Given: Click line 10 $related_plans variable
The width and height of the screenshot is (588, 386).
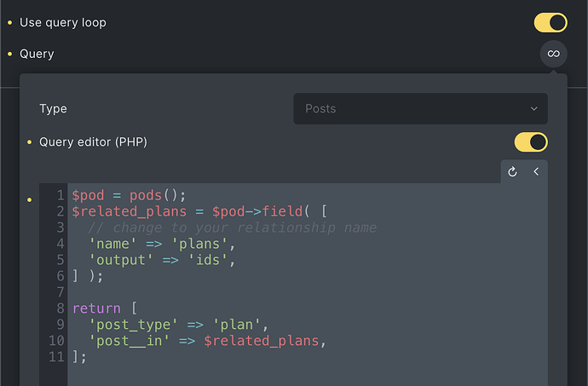Looking at the screenshot, I should coord(262,341).
